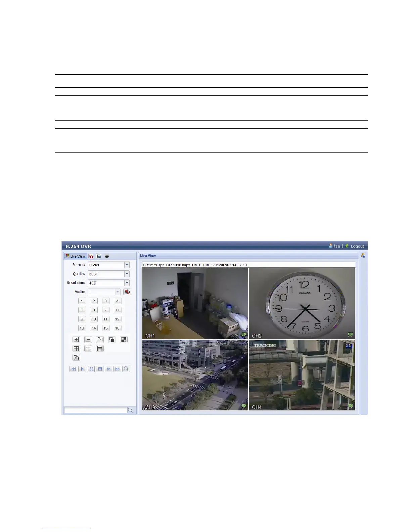The image size is (411, 532).
Task: Click the H.264 DVR title
Action: tap(78, 246)
